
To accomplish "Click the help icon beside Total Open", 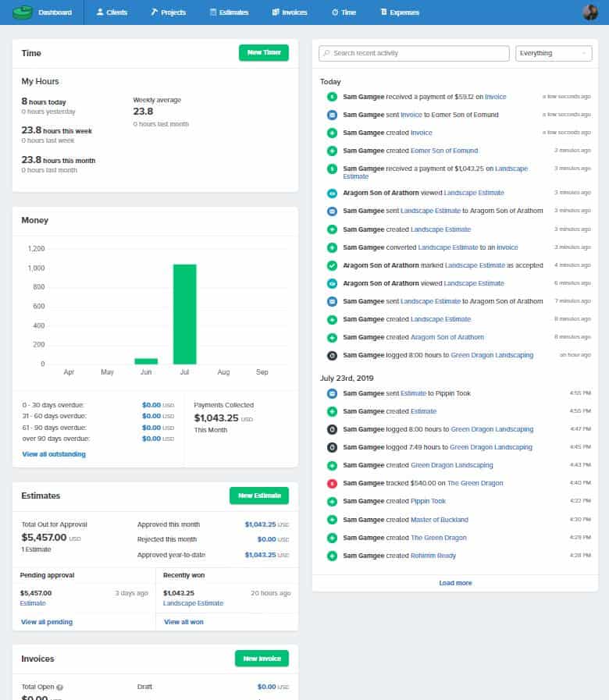I will click(60, 687).
